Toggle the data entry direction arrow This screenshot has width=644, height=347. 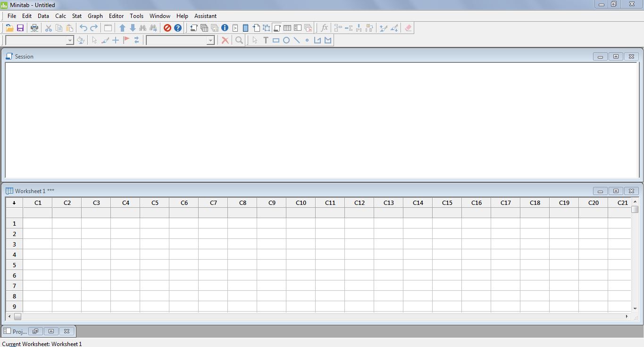(x=14, y=203)
